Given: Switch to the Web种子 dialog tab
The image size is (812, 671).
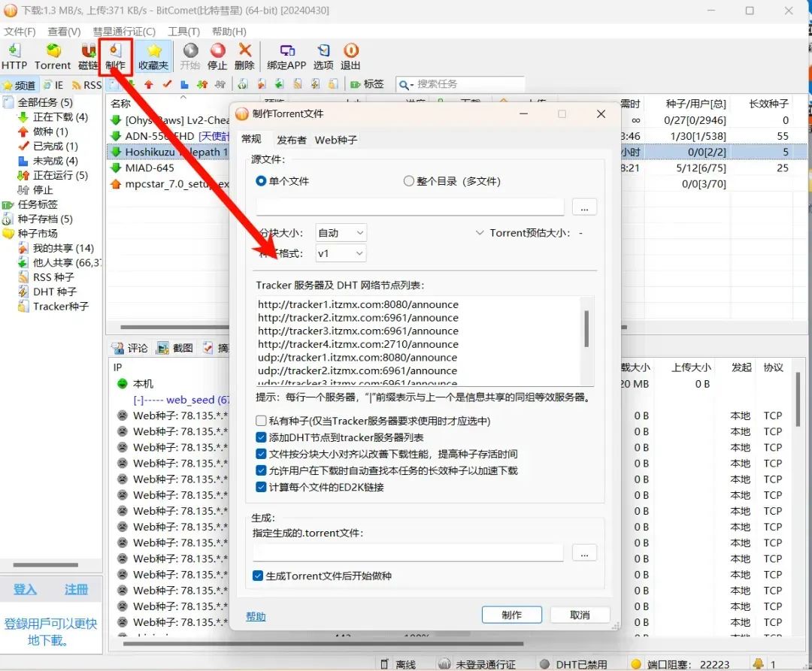Looking at the screenshot, I should click(336, 140).
